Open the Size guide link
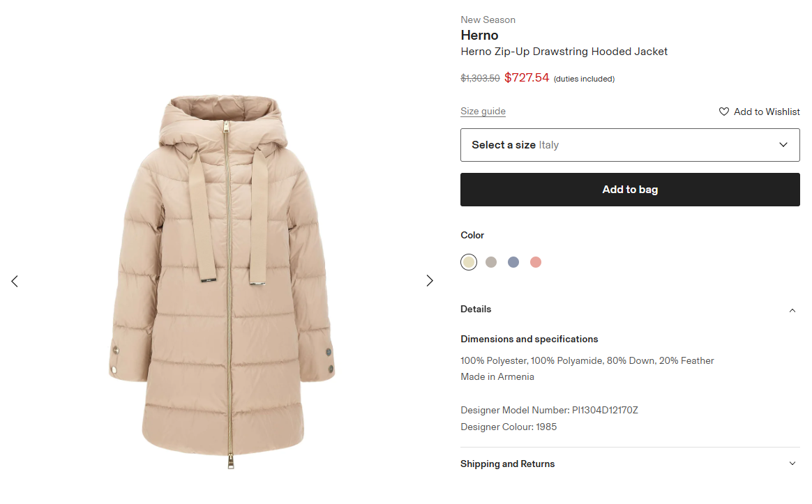812x504 pixels. pos(483,112)
